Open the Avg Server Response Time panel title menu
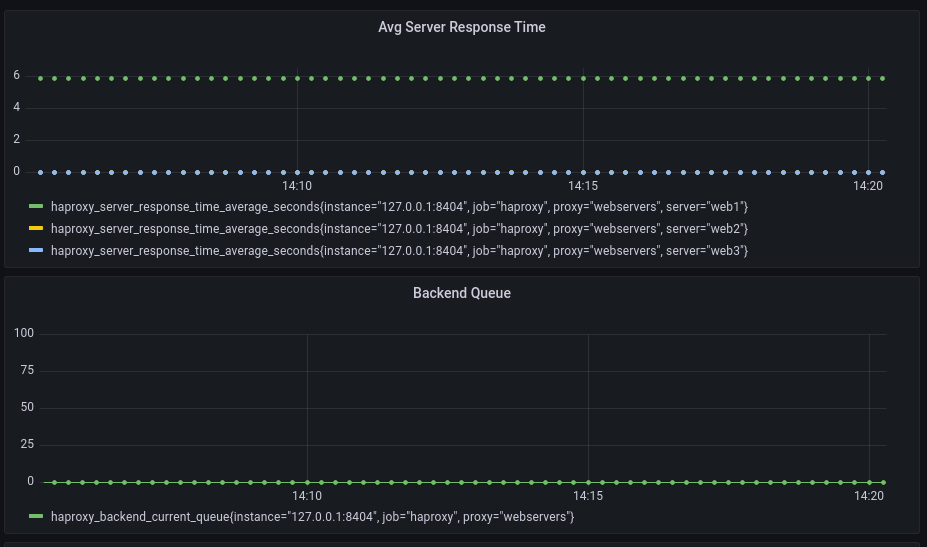Viewport: 927px width, 547px height. [x=462, y=27]
